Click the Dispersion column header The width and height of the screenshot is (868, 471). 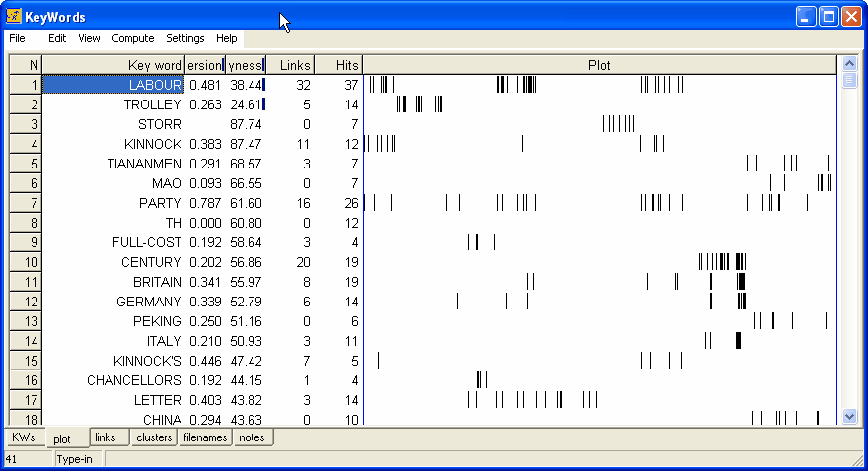[x=205, y=65]
